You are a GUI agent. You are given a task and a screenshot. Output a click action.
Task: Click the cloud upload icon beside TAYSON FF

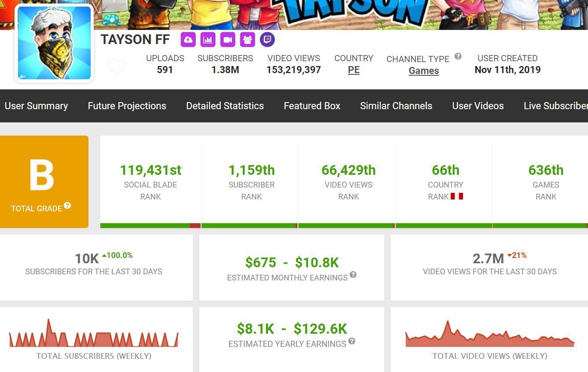coord(188,40)
